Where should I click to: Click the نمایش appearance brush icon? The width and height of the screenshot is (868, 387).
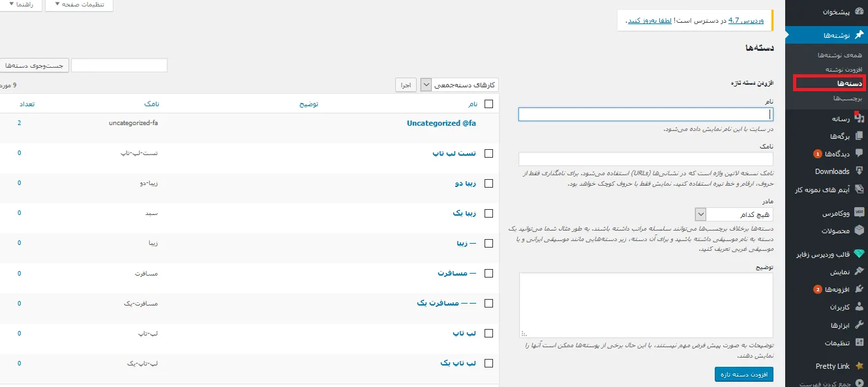(x=859, y=272)
